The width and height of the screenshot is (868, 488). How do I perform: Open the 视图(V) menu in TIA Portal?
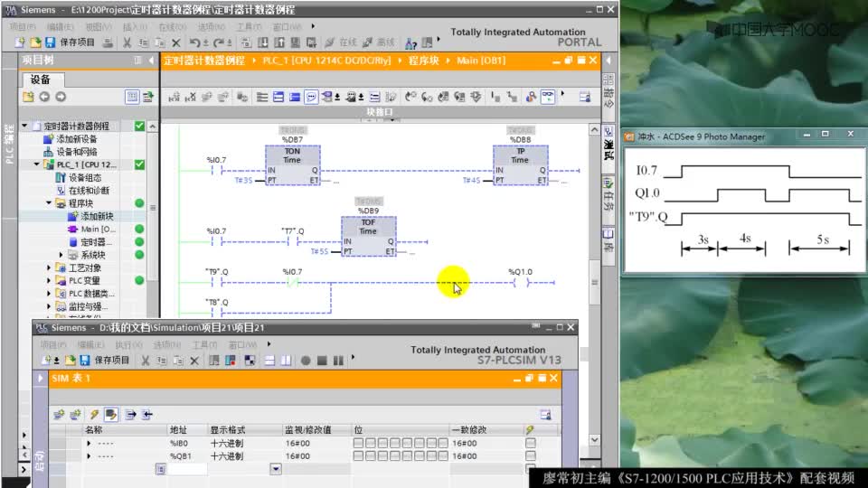tap(98, 26)
